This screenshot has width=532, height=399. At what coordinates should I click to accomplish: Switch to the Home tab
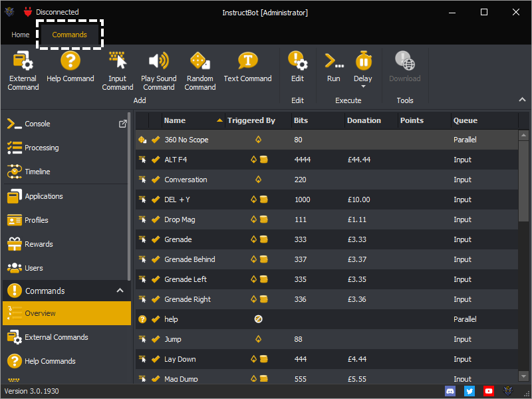[x=21, y=35]
